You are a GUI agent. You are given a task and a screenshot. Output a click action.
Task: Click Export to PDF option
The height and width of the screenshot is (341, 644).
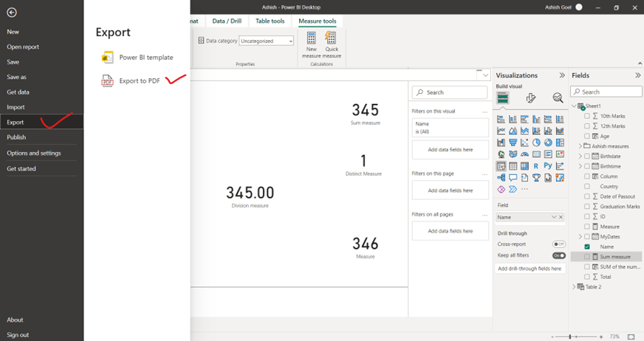(x=139, y=80)
